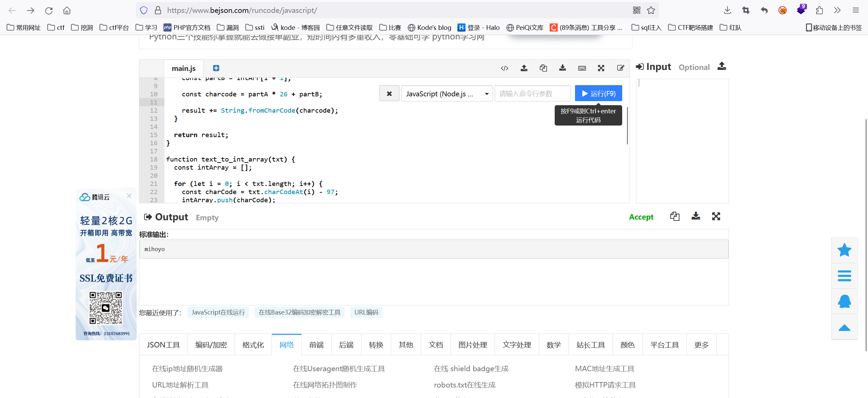This screenshot has width=868, height=398.
Task: Open the JavaScript (Node.js) language dropdown
Action: (447, 94)
